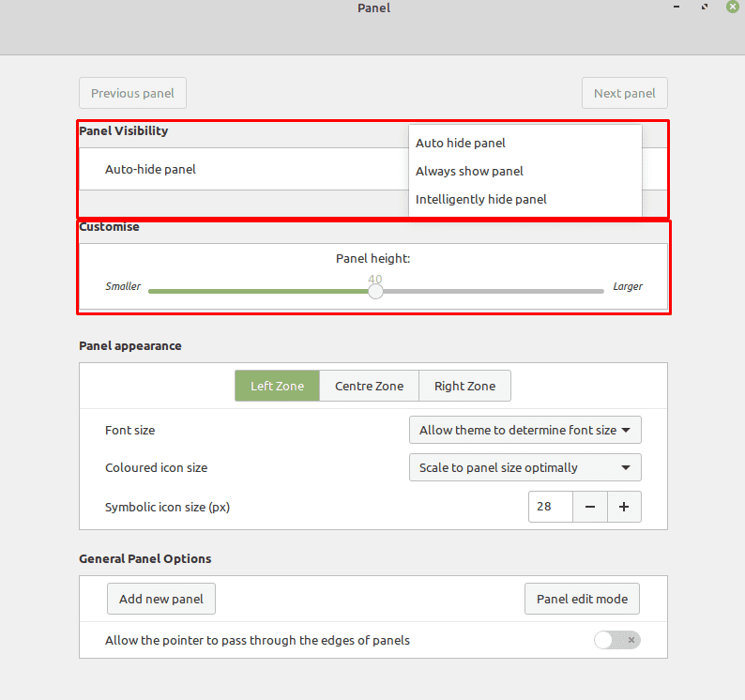The width and height of the screenshot is (745, 700).
Task: Increase symbolic icon size with plus
Action: tap(624, 507)
